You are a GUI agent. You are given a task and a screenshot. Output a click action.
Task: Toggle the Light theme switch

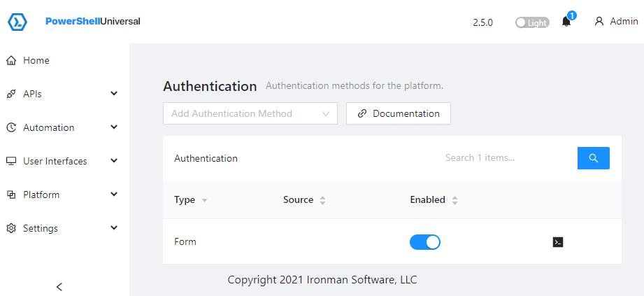532,22
